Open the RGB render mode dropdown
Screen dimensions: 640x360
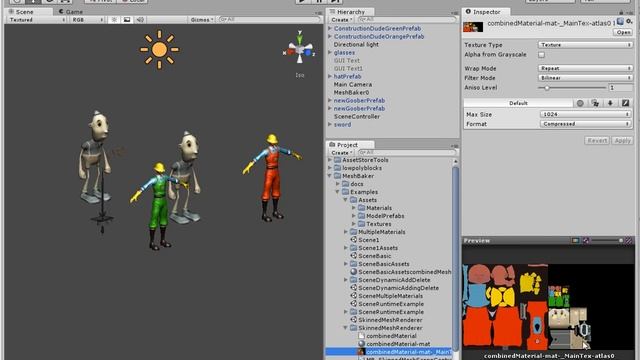88,20
